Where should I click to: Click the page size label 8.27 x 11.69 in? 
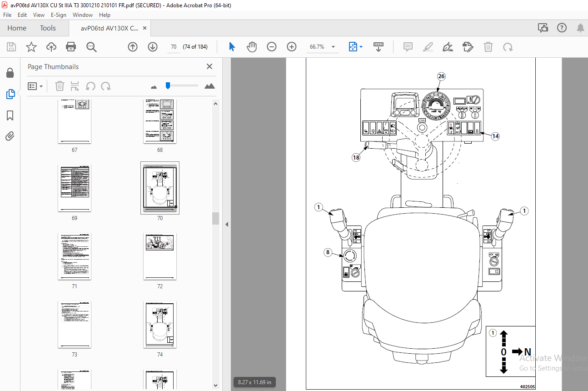pyautogui.click(x=254, y=382)
